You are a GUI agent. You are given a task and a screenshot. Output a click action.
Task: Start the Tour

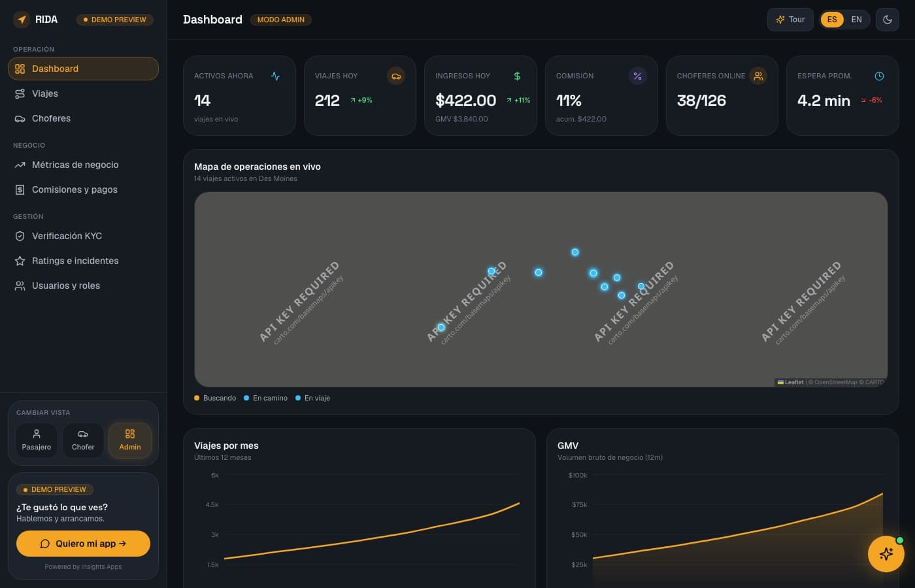click(x=790, y=20)
